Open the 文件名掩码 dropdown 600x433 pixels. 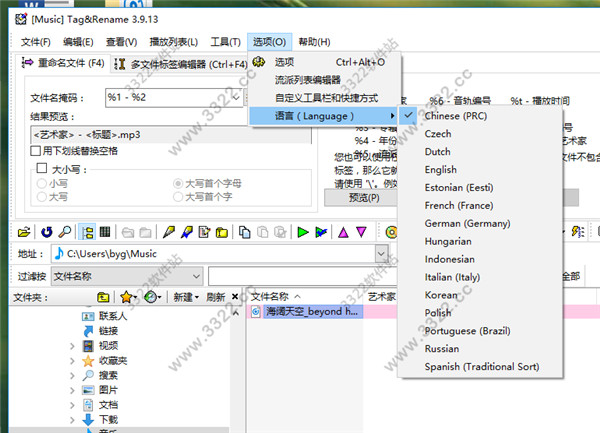click(236, 98)
